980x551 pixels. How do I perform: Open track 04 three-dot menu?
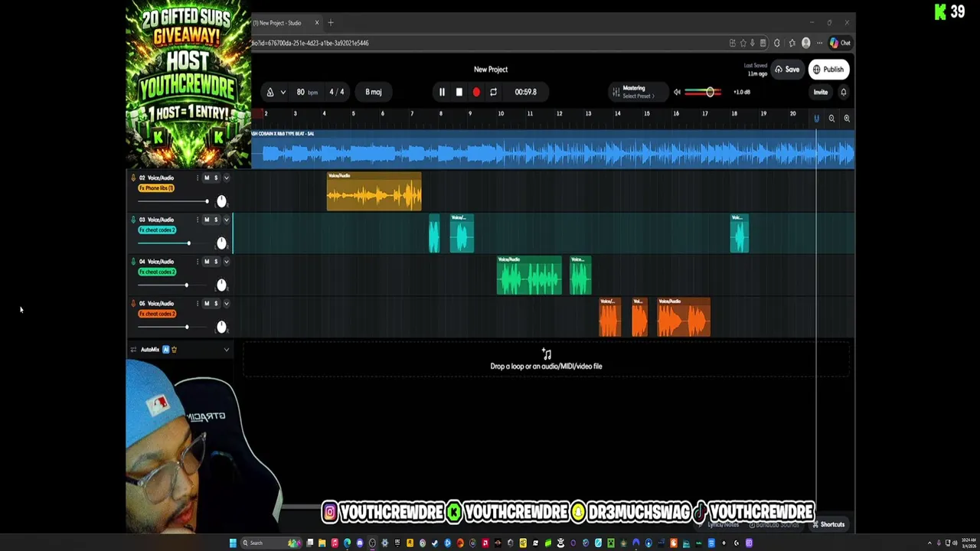[x=198, y=262]
